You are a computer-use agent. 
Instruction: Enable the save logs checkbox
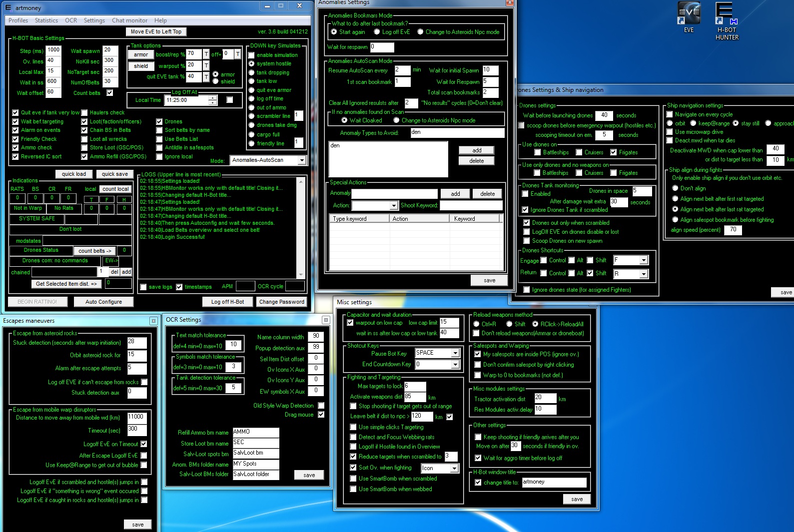click(143, 287)
